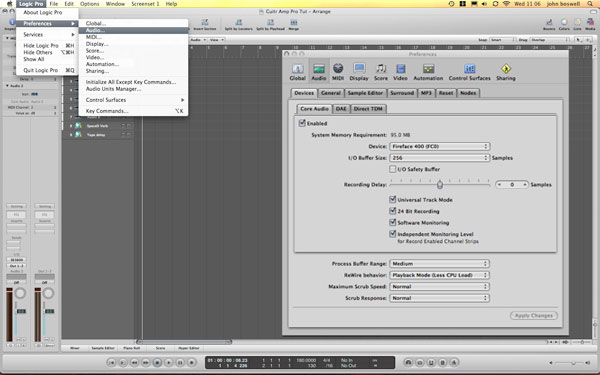The image size is (600, 375).
Task: Open the Media toolbar icon
Action: click(x=590, y=23)
